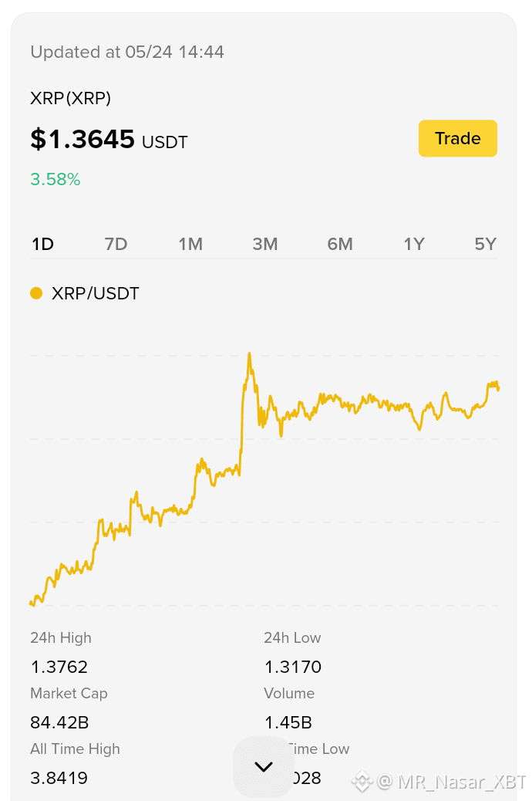
Task: Click the 3.58% change percentage
Action: click(x=56, y=179)
